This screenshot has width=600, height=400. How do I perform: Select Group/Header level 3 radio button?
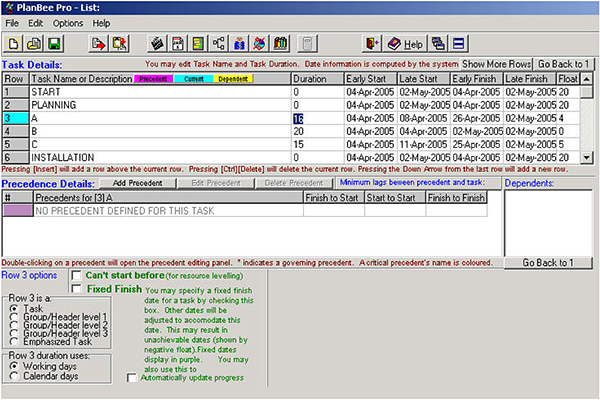coord(14,333)
